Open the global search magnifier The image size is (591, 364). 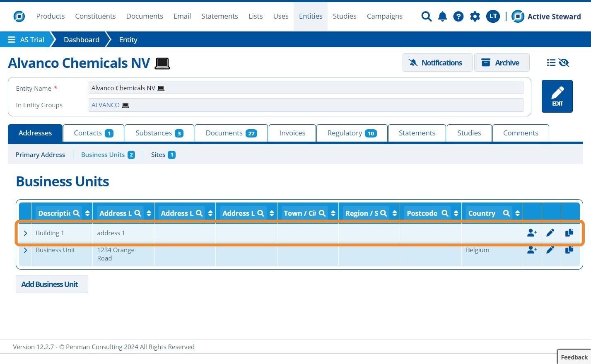click(426, 16)
